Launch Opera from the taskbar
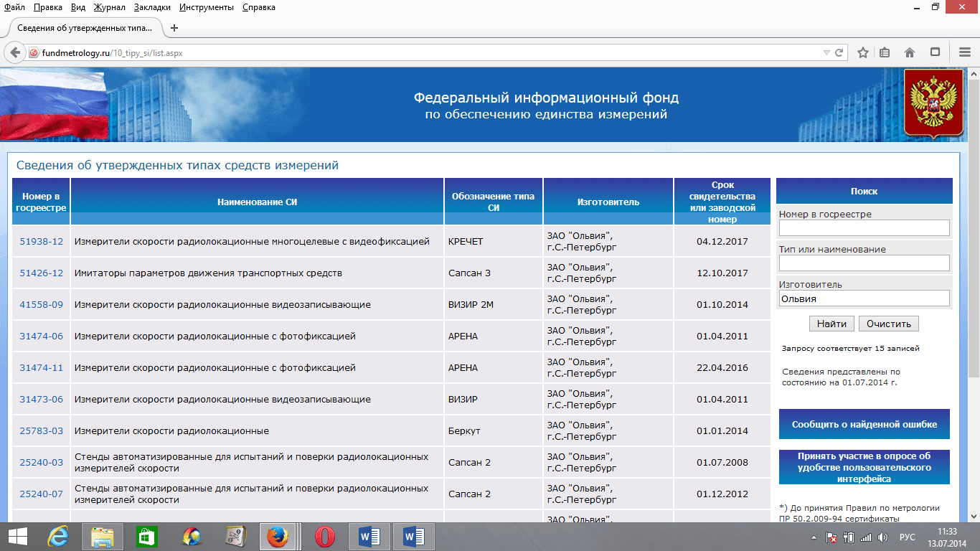Viewport: 980px width, 551px height. click(325, 536)
